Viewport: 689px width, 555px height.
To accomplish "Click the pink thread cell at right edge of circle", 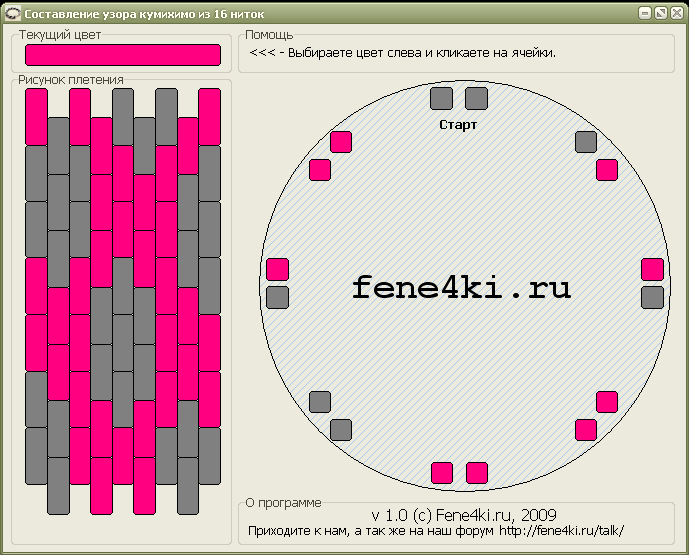I will point(652,269).
